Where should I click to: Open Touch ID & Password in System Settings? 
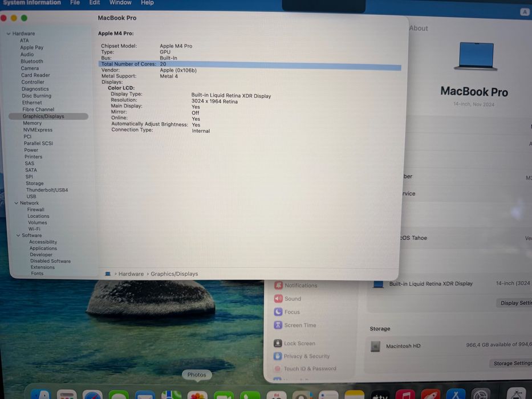click(x=305, y=368)
